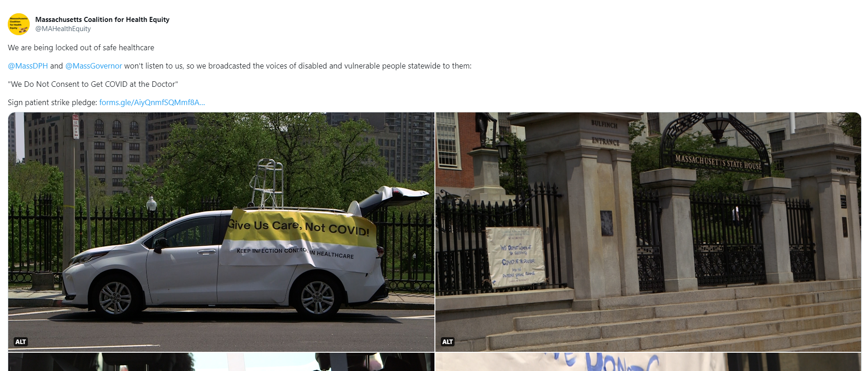868x371 pixels.
Task: Click the Massachusetts Coalition yellow profile avatar
Action: pyautogui.click(x=19, y=24)
